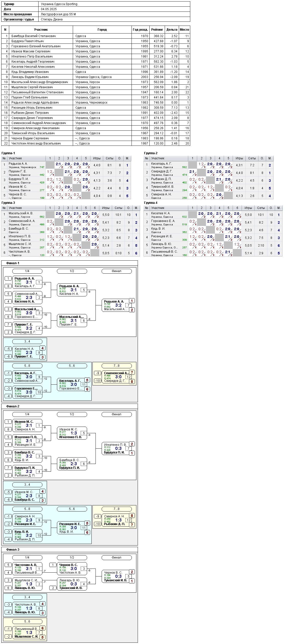Click the 'Группа-1' heading
This screenshot has width=285, height=644.
coord(8,153)
